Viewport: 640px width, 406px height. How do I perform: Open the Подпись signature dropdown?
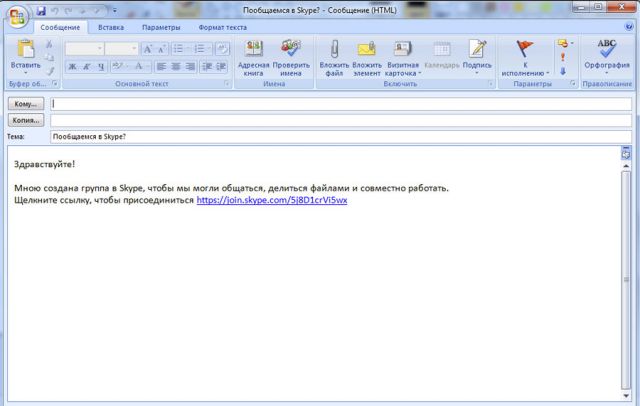click(477, 58)
